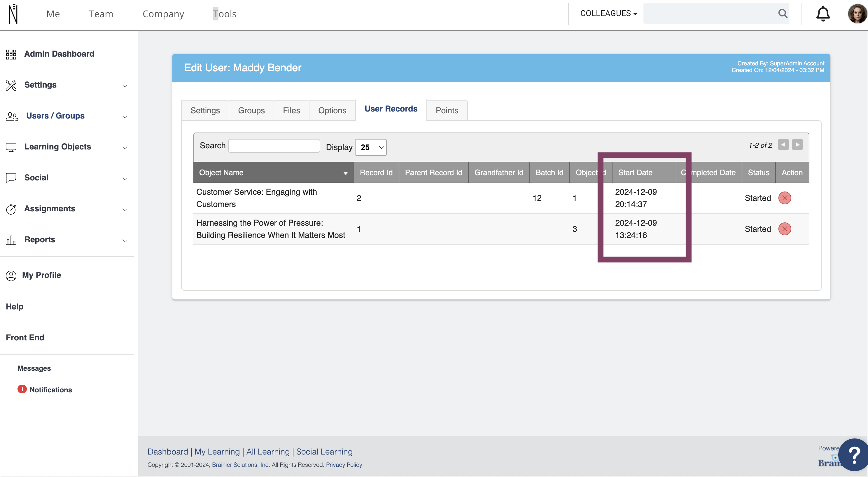This screenshot has height=477, width=868.
Task: Click the Admin Dashboard grid icon
Action: [11, 54]
